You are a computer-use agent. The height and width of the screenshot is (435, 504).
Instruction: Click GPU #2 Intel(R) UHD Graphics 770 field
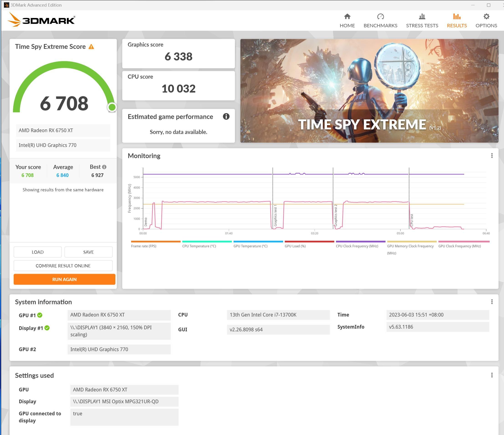tap(119, 349)
